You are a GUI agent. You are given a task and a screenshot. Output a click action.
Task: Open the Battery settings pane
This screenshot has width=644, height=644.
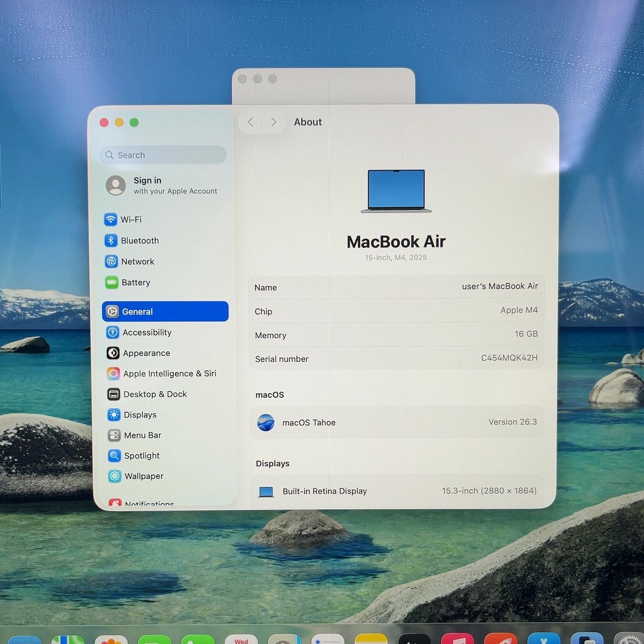tap(128, 282)
